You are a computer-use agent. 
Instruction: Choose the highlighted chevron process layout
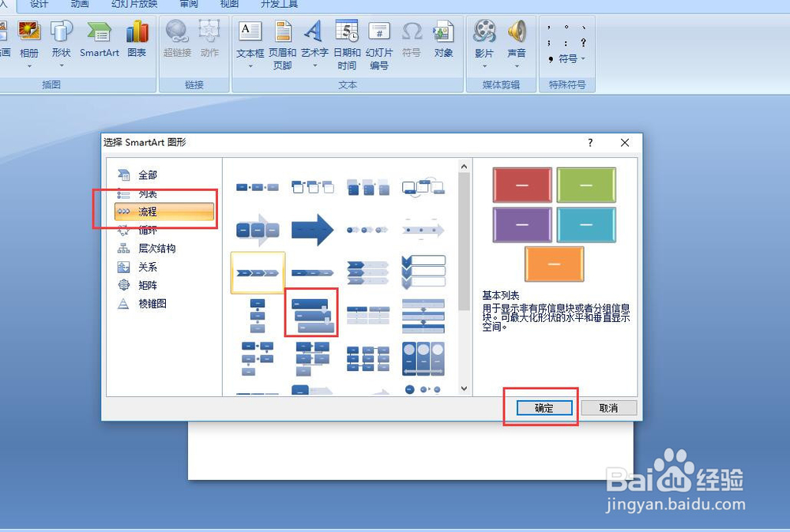pos(258,273)
